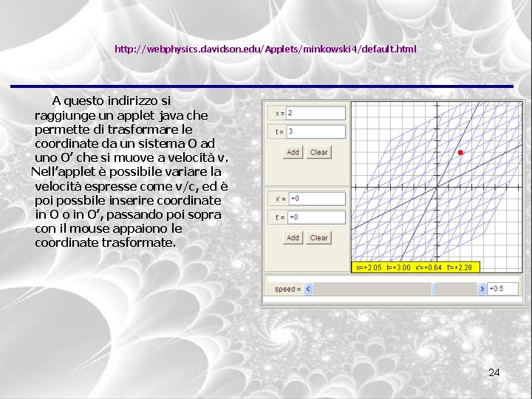Click the t' = input field
This screenshot has width=532, height=399.
[316, 217]
